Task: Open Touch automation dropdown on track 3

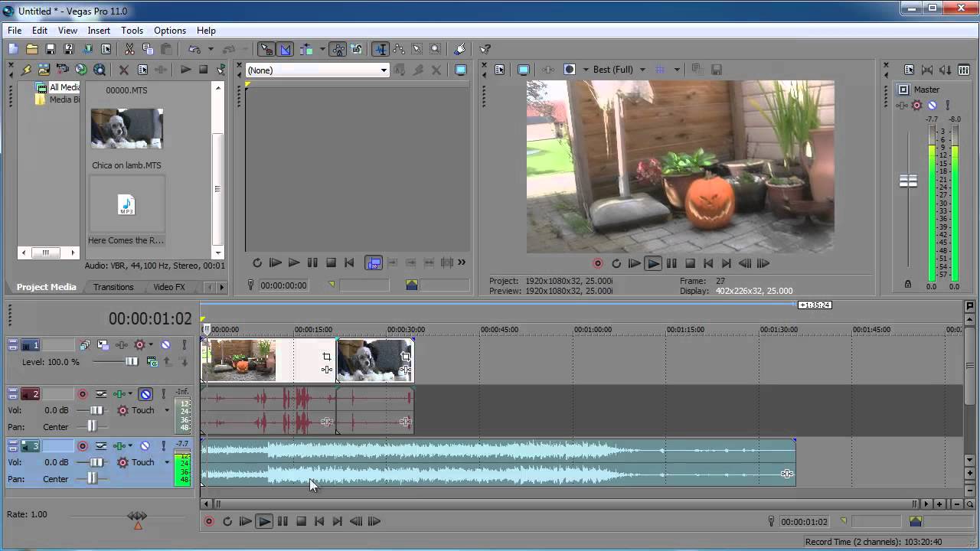Action: point(167,462)
